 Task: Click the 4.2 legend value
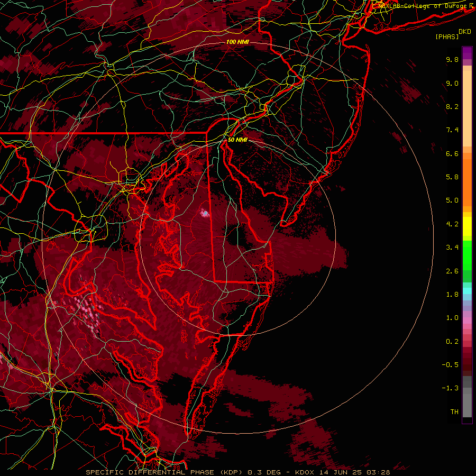click(452, 224)
